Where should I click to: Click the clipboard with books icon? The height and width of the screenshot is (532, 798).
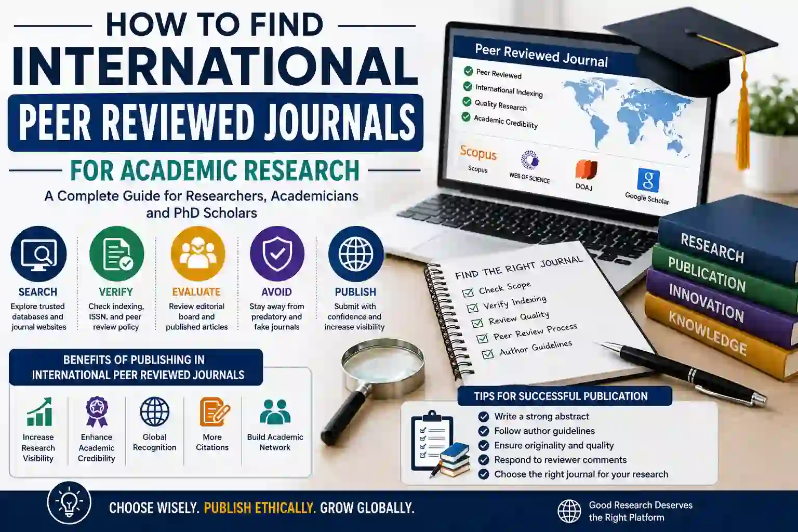pyautogui.click(x=440, y=445)
